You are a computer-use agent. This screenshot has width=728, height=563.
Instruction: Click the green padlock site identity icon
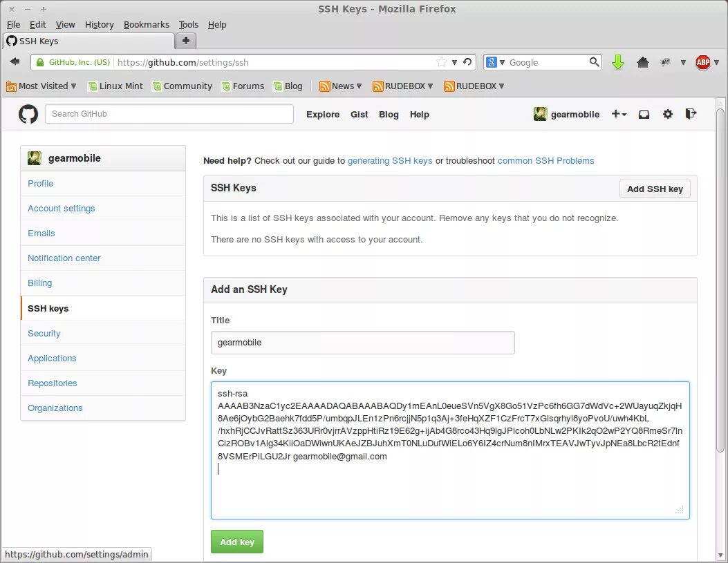tap(40, 62)
